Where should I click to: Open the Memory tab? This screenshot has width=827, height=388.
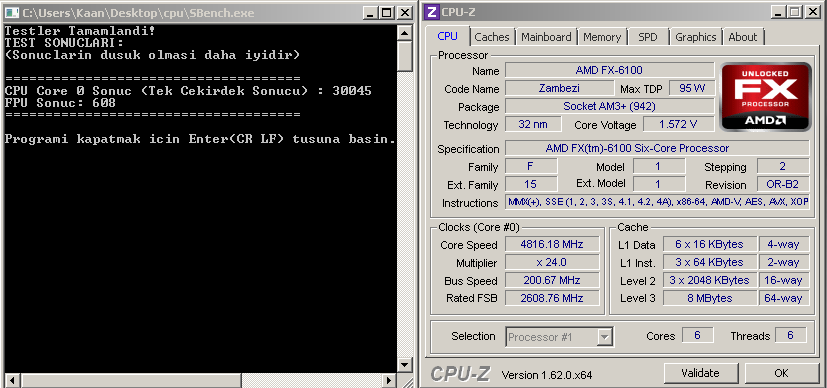[602, 37]
